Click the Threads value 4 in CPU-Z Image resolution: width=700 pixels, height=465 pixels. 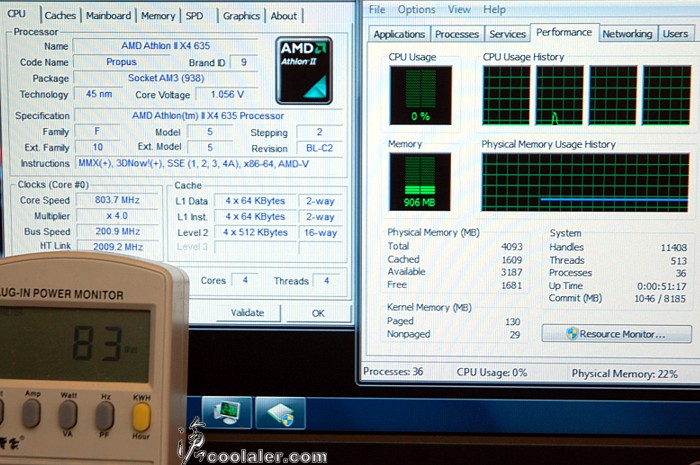click(326, 281)
